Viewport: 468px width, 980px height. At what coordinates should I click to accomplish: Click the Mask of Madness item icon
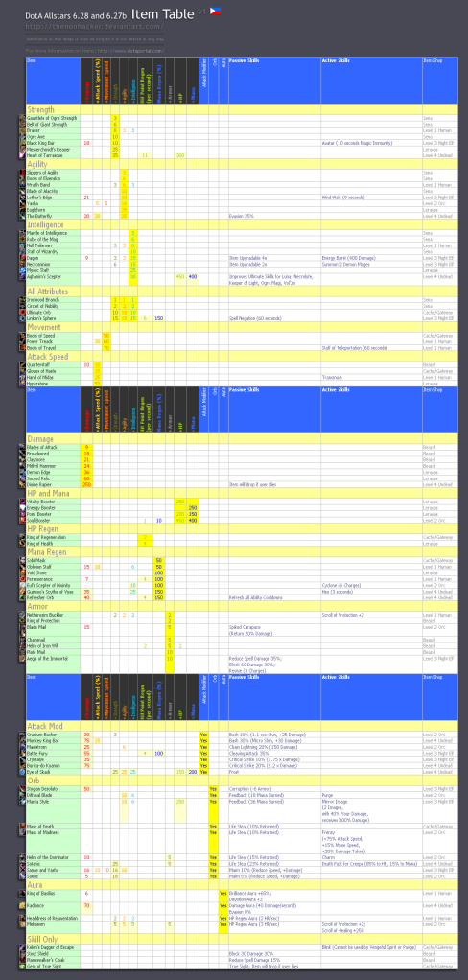click(22, 832)
